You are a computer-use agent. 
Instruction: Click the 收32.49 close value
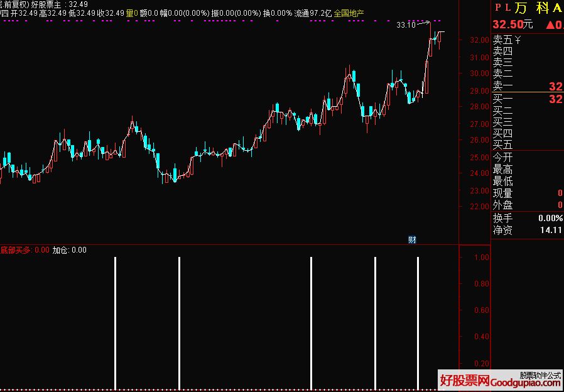point(111,14)
